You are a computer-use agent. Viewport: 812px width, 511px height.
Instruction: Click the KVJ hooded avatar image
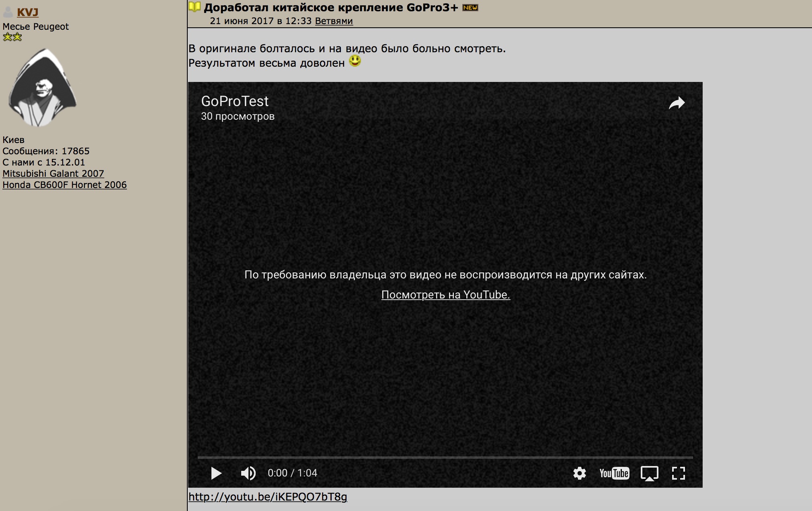pyautogui.click(x=42, y=88)
